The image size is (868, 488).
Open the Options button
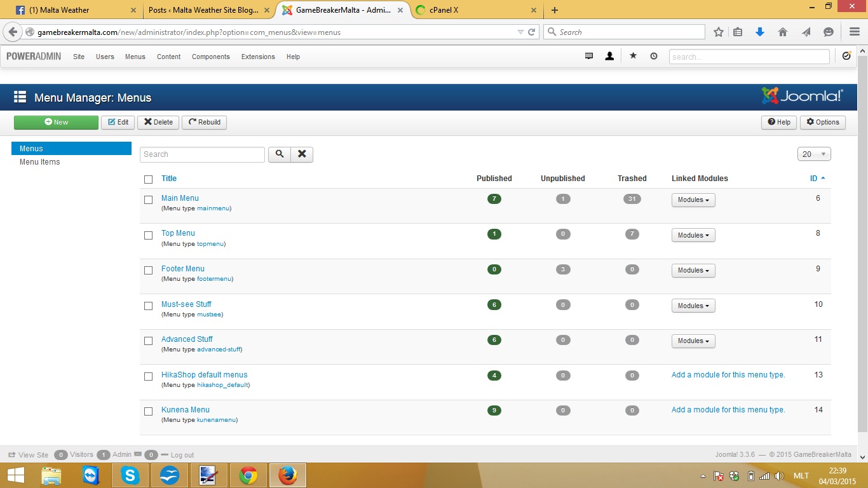pyautogui.click(x=823, y=122)
